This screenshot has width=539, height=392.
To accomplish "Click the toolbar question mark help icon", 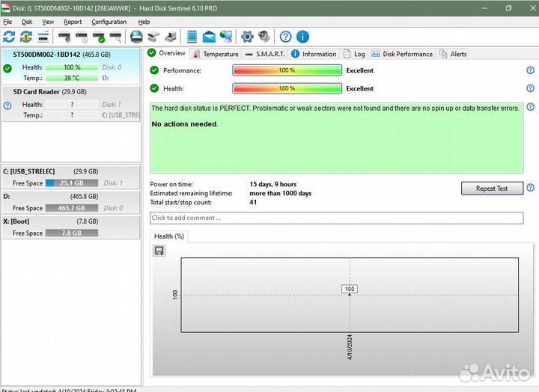I will pos(286,37).
